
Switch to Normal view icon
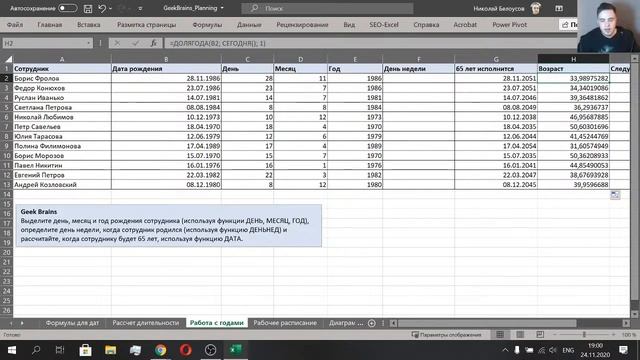pyautogui.click(x=500, y=335)
